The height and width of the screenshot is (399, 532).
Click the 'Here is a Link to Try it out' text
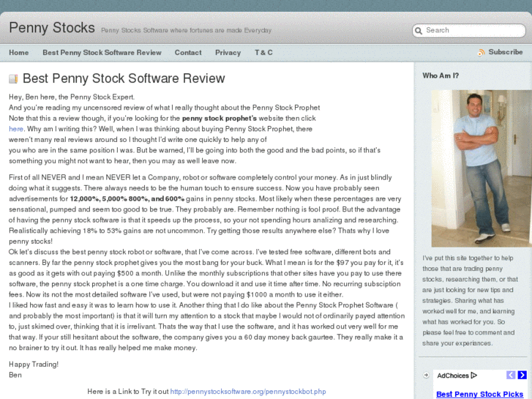click(127, 392)
